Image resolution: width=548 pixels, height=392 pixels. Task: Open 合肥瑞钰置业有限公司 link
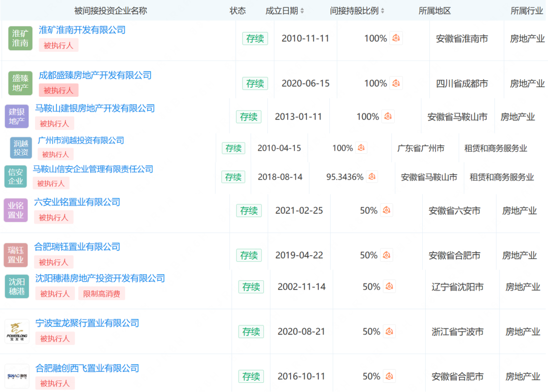[77, 246]
